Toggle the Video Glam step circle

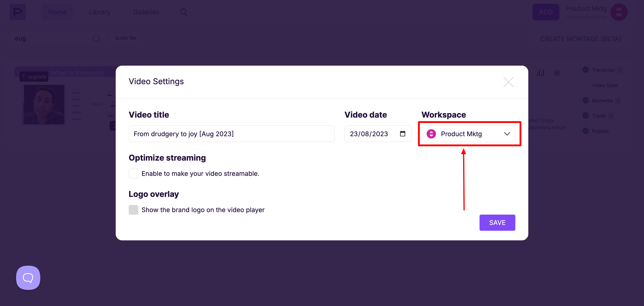[586, 85]
